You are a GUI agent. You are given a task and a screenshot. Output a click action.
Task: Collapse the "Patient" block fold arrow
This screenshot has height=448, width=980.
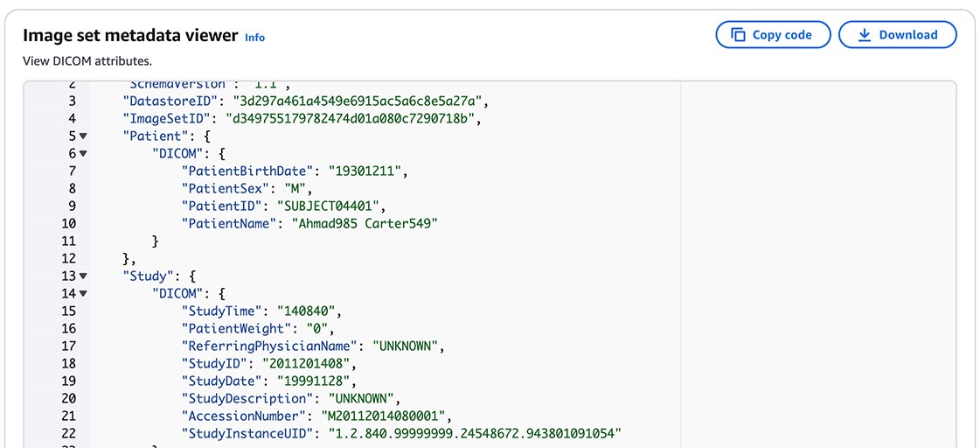click(83, 136)
